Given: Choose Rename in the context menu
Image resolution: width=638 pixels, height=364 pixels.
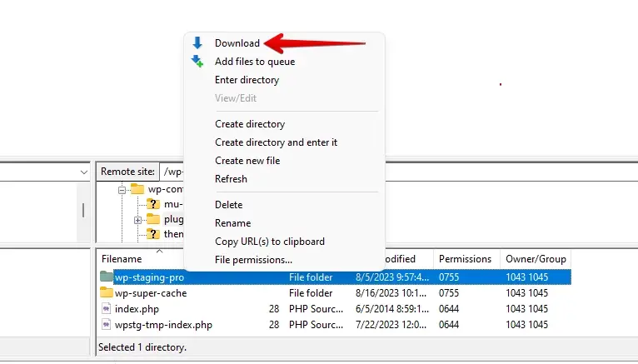Looking at the screenshot, I should [232, 223].
